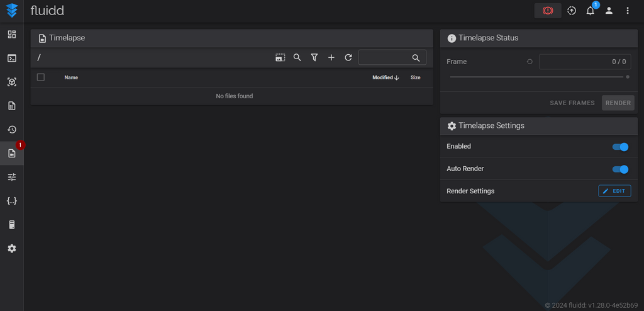Expand the add file plus menu
The image size is (644, 311).
(331, 58)
